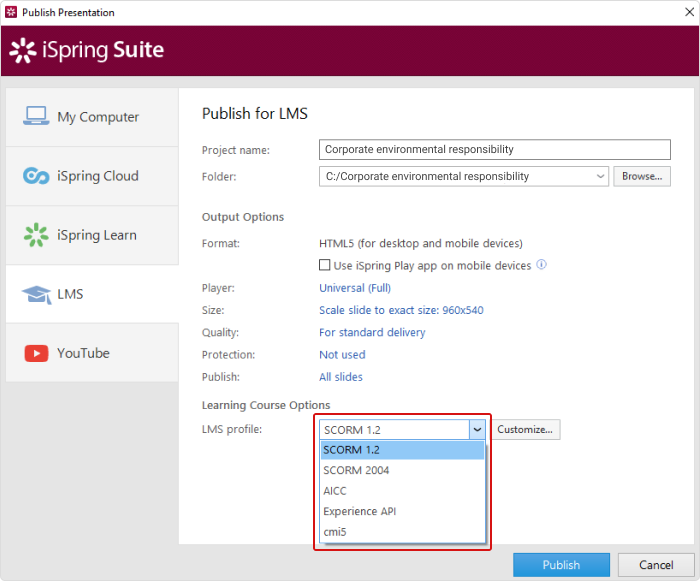Switch to the YouTube tab
The height and width of the screenshot is (581, 700).
coord(92,353)
